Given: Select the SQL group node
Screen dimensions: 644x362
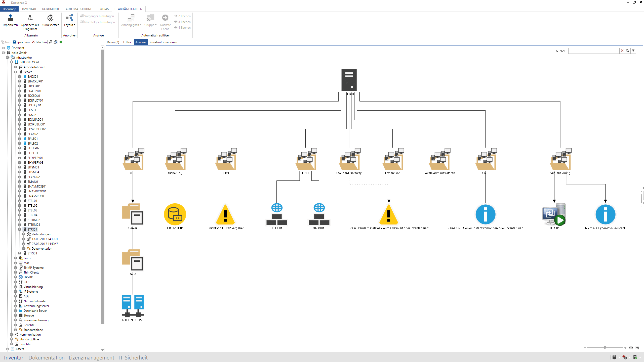Looking at the screenshot, I should click(x=486, y=159).
